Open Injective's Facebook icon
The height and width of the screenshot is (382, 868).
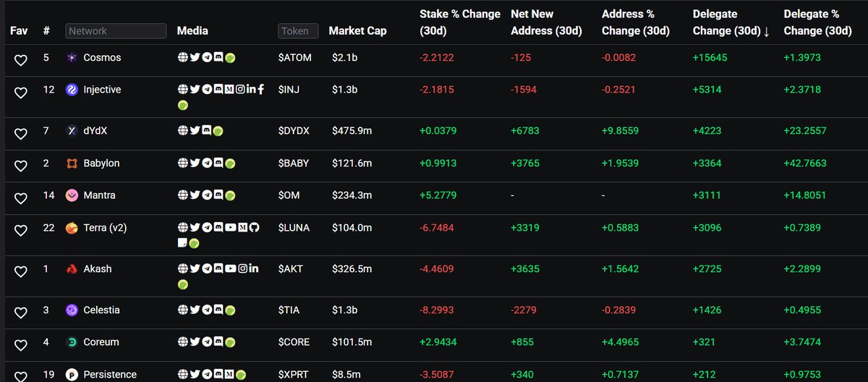260,90
